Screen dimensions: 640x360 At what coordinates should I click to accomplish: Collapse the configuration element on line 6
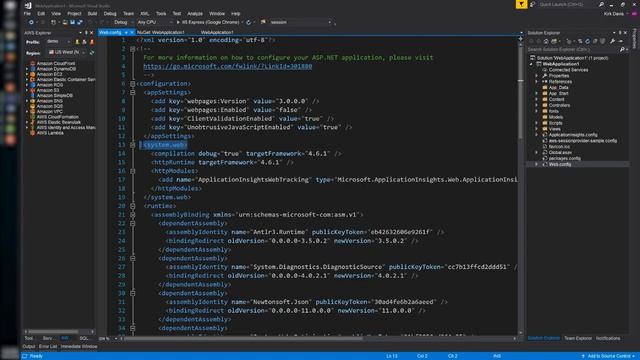click(133, 84)
